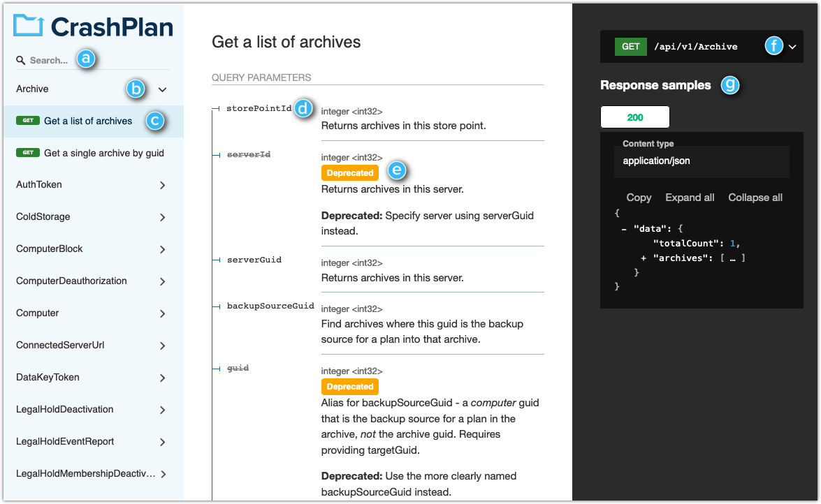Select LegalHoldDeactivation in the sidebar
The height and width of the screenshot is (504, 821).
tap(64, 409)
